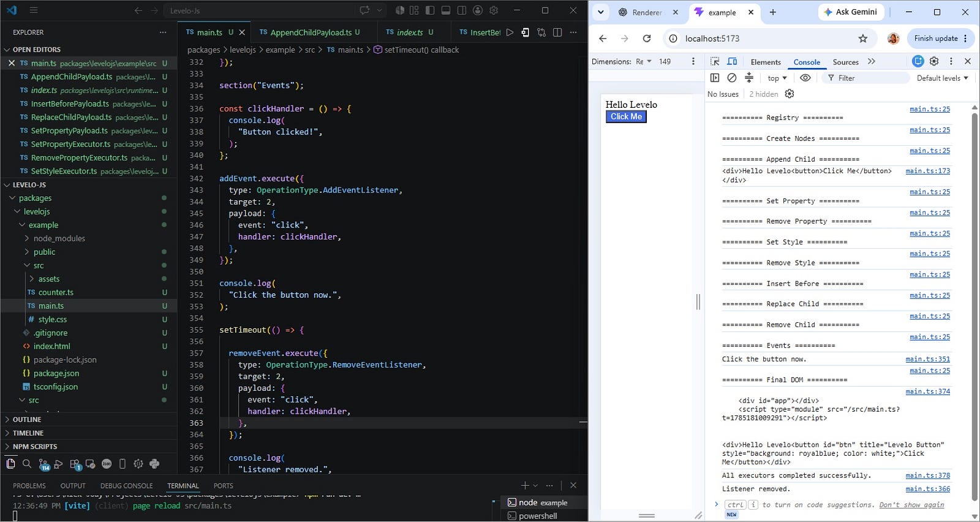Click the console Filter input field
This screenshot has height=522, width=980.
pyautogui.click(x=866, y=78)
